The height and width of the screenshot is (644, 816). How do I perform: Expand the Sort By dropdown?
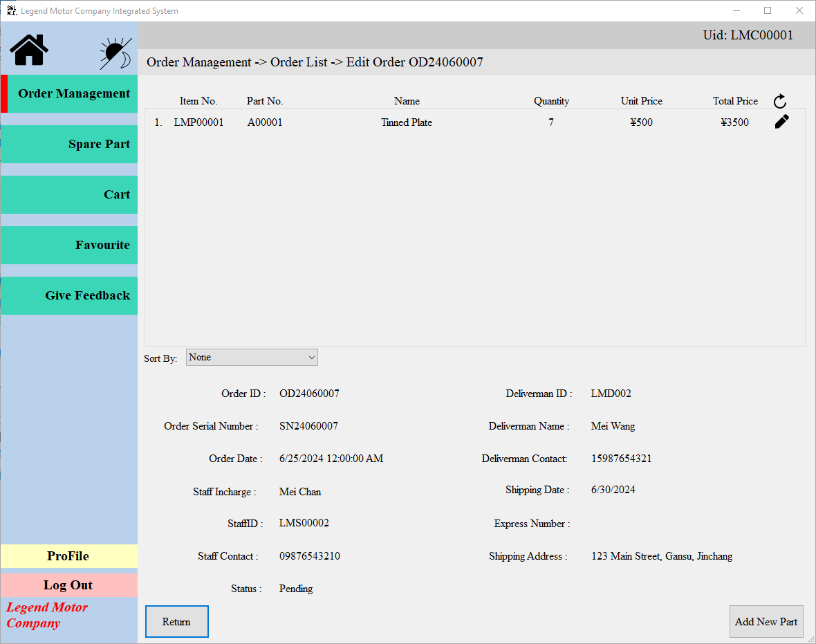click(x=252, y=358)
